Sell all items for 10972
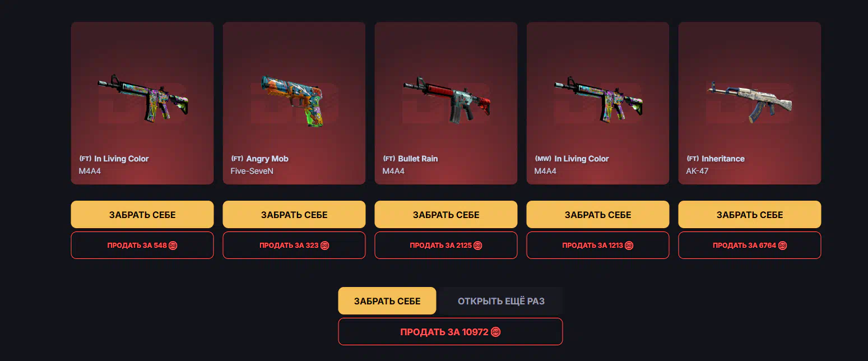 pos(451,331)
